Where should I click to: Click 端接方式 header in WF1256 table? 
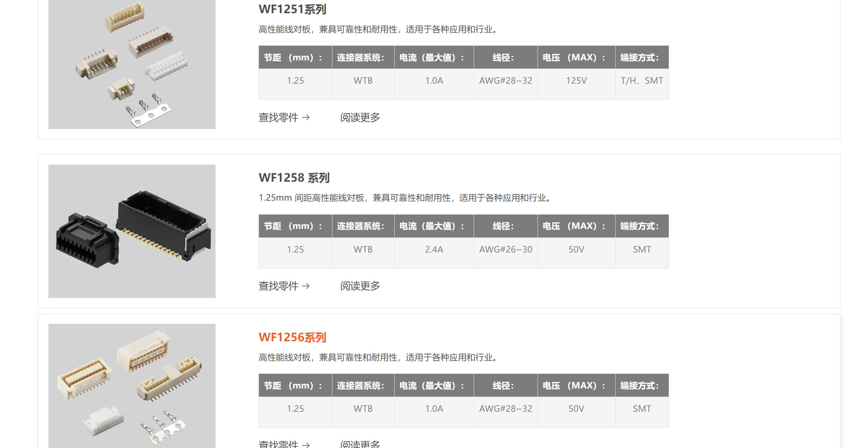[642, 386]
